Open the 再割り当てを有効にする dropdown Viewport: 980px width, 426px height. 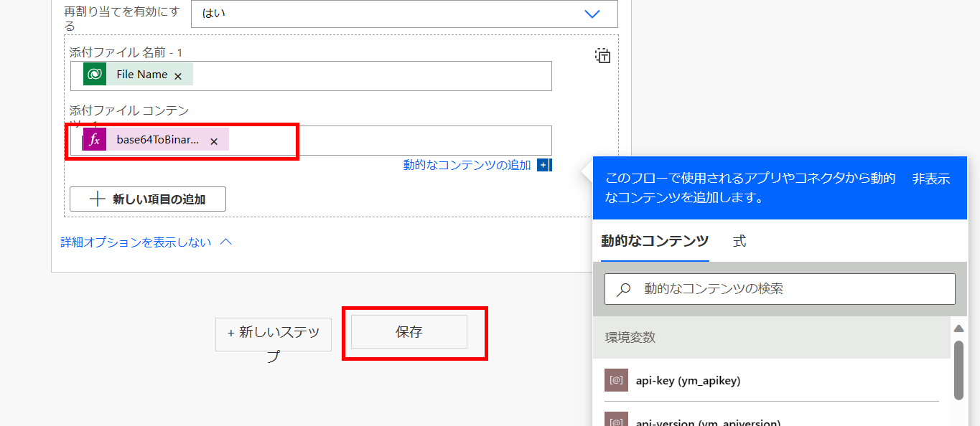point(404,14)
